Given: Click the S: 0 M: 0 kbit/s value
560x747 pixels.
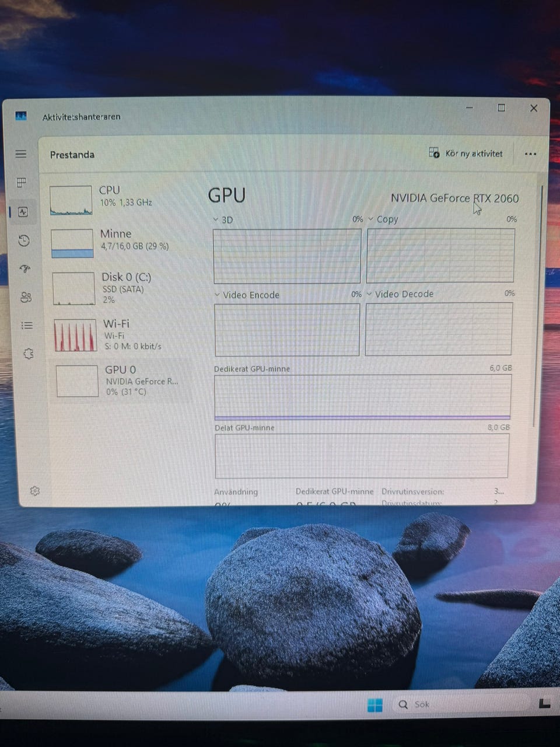Looking at the screenshot, I should pyautogui.click(x=133, y=346).
